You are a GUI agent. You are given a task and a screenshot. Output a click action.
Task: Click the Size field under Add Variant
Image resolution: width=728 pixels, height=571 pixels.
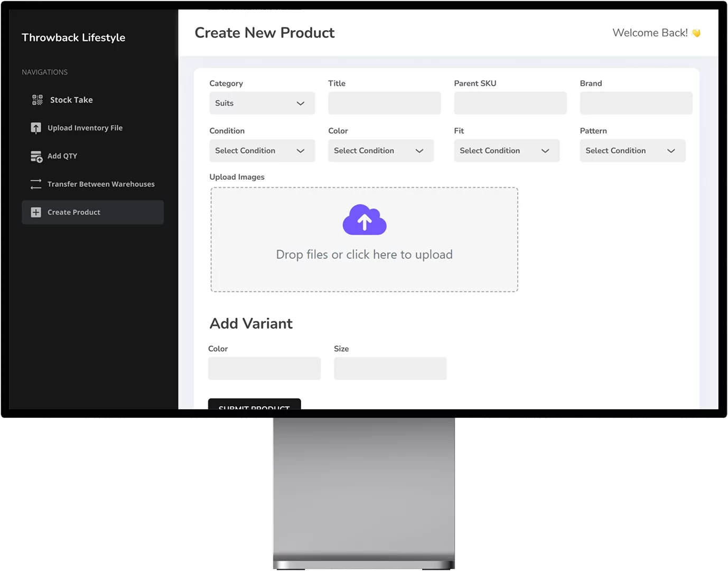pos(390,369)
